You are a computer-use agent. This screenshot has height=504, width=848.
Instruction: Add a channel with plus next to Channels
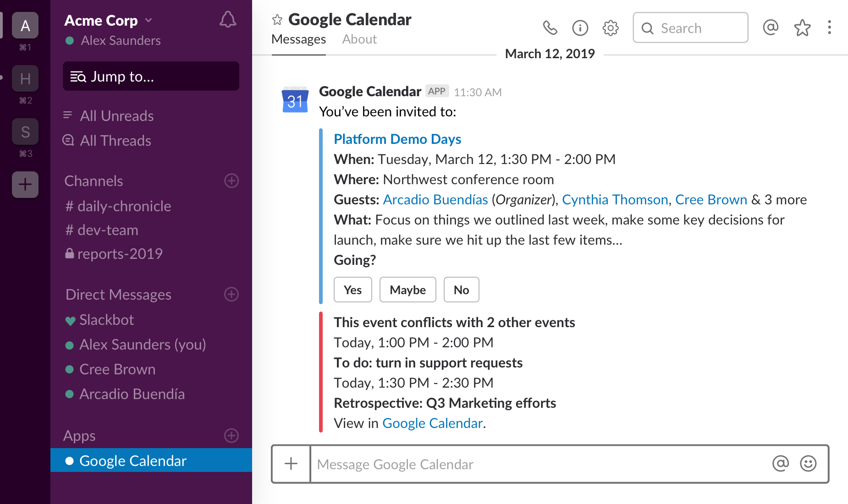pos(231,181)
